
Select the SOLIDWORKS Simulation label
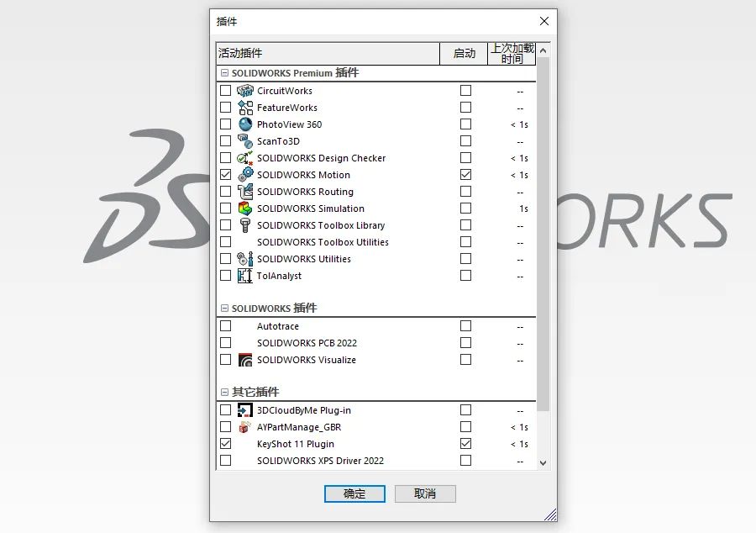tap(311, 208)
